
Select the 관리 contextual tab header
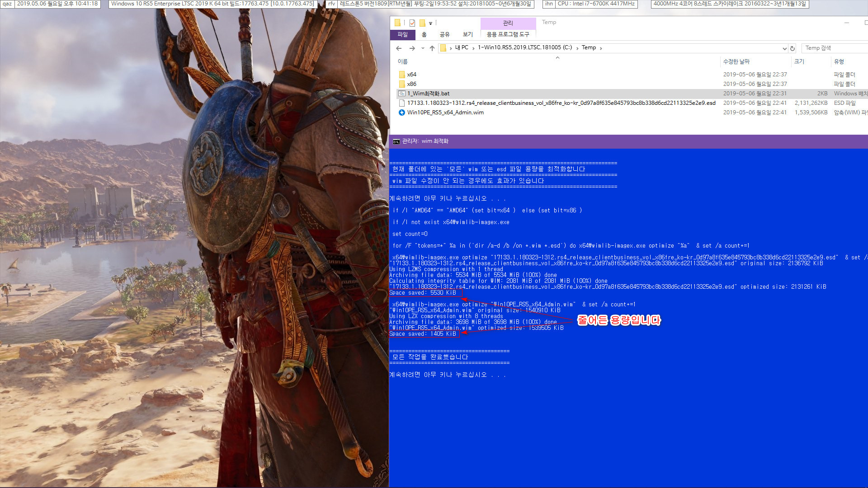[x=508, y=23]
